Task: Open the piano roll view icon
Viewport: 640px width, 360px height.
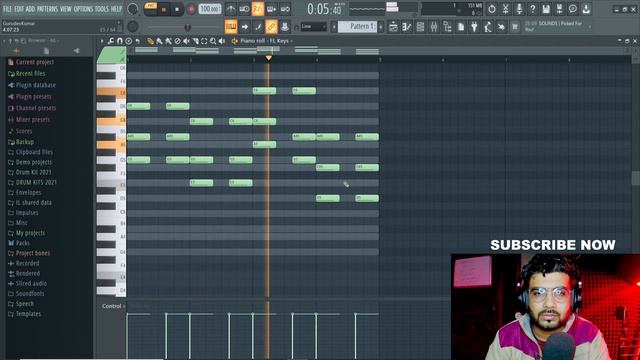Action: pyautogui.click(x=407, y=27)
